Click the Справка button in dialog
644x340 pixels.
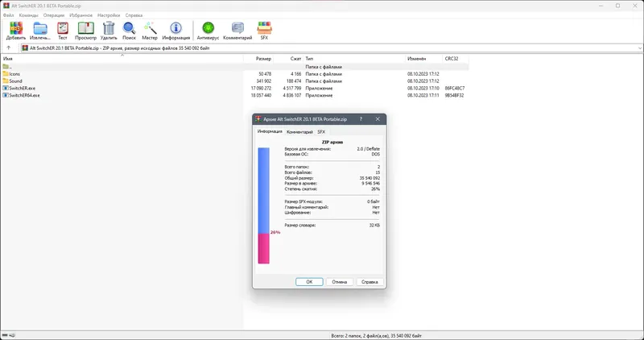pyautogui.click(x=370, y=282)
